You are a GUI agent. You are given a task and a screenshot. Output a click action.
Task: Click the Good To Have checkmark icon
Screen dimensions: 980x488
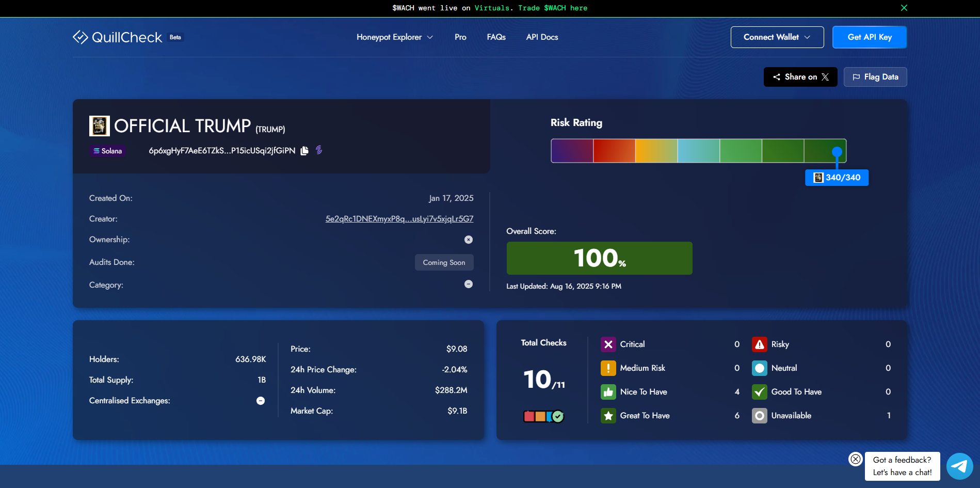[759, 392]
